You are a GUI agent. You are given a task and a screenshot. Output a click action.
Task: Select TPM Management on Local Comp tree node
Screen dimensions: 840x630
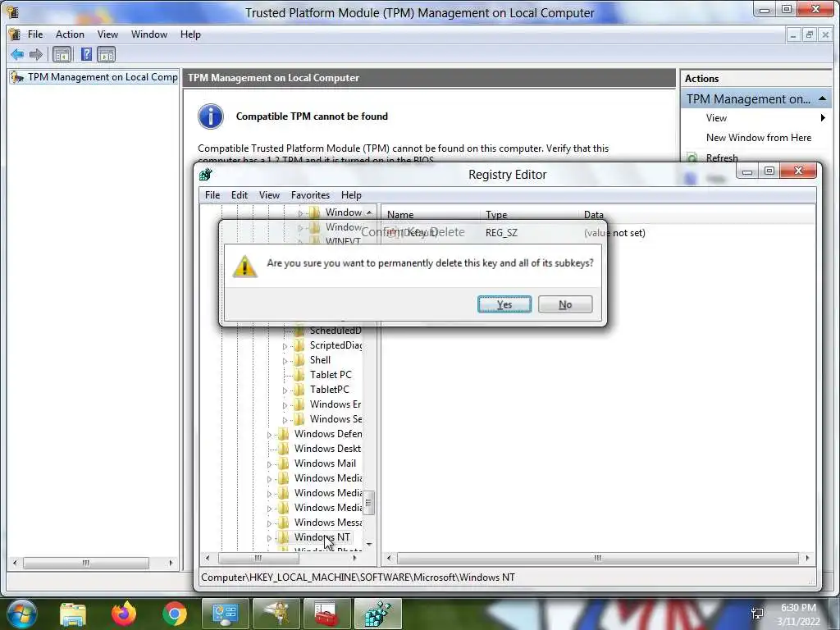pyautogui.click(x=103, y=77)
